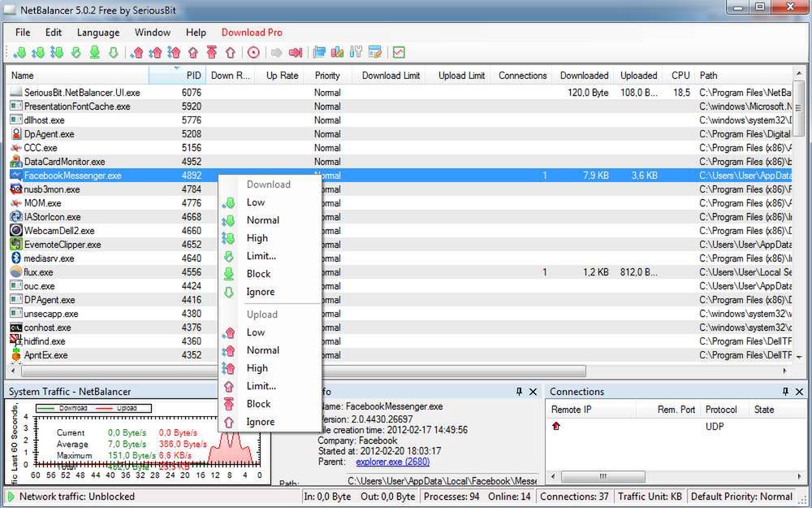Click the grey arrow toolbar icon

[277, 52]
